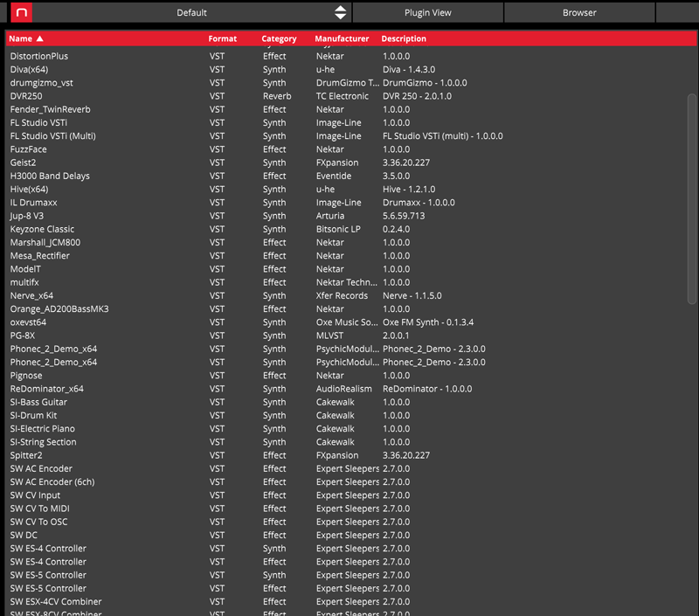Click DVR 250 - 2.0.1.0 description
The width and height of the screenshot is (699, 616).
click(x=417, y=96)
